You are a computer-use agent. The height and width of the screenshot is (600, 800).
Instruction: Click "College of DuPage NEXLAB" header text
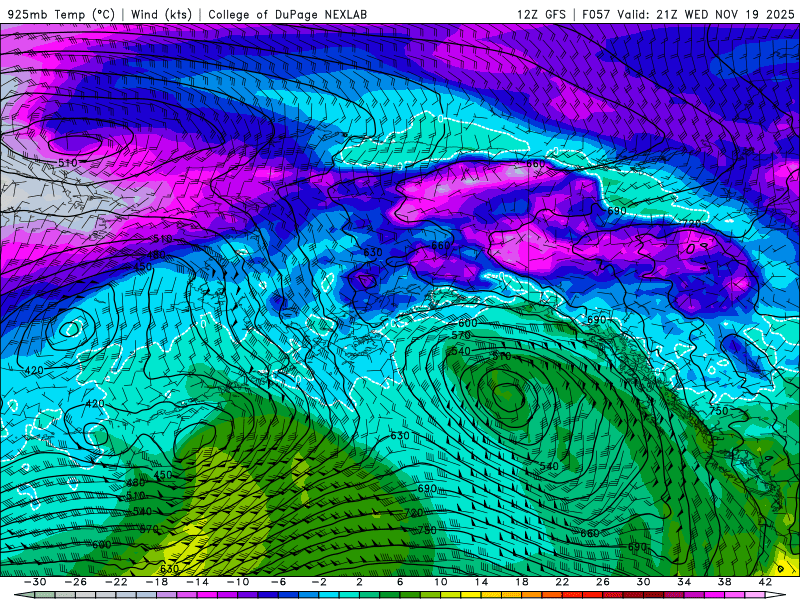pyautogui.click(x=287, y=14)
